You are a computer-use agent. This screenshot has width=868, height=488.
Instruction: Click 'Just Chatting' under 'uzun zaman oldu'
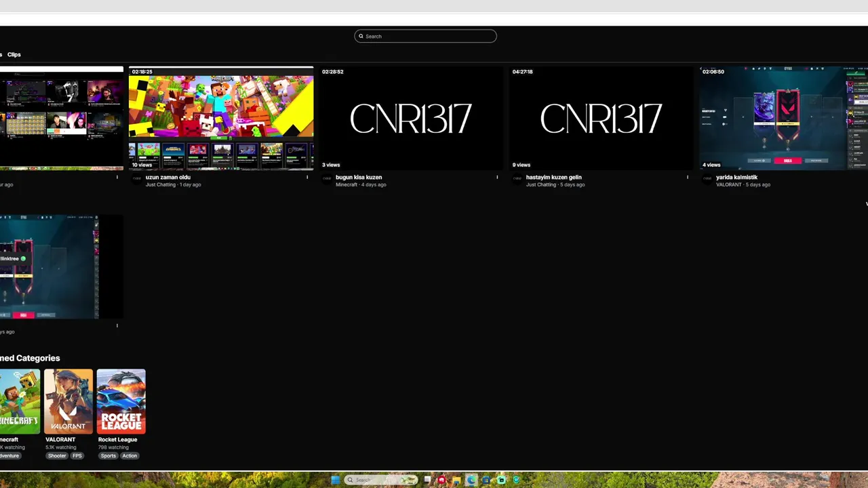[x=160, y=184]
